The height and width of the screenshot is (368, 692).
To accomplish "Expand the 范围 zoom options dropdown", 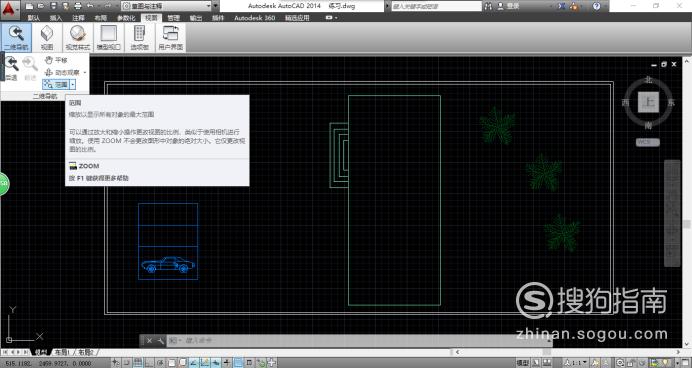I will [73, 84].
